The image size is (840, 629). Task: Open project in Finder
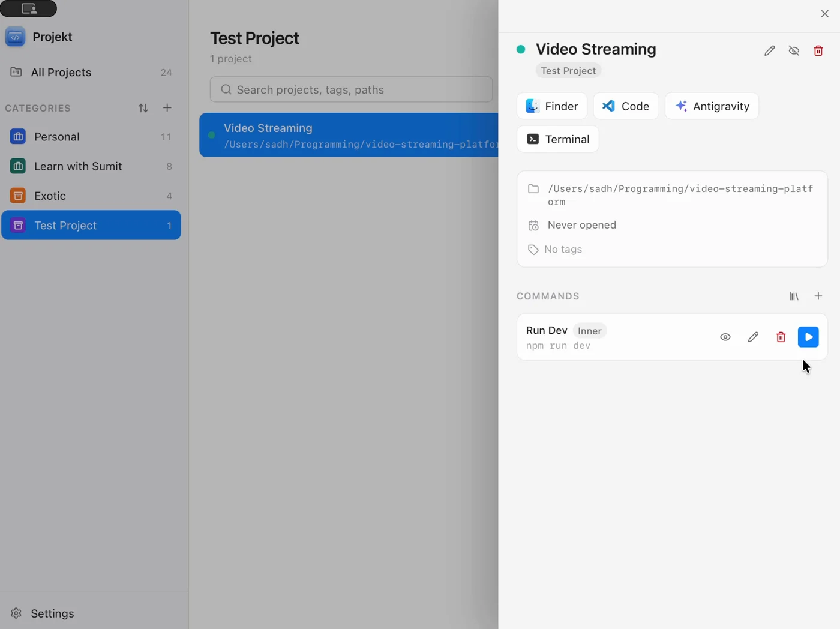point(552,106)
